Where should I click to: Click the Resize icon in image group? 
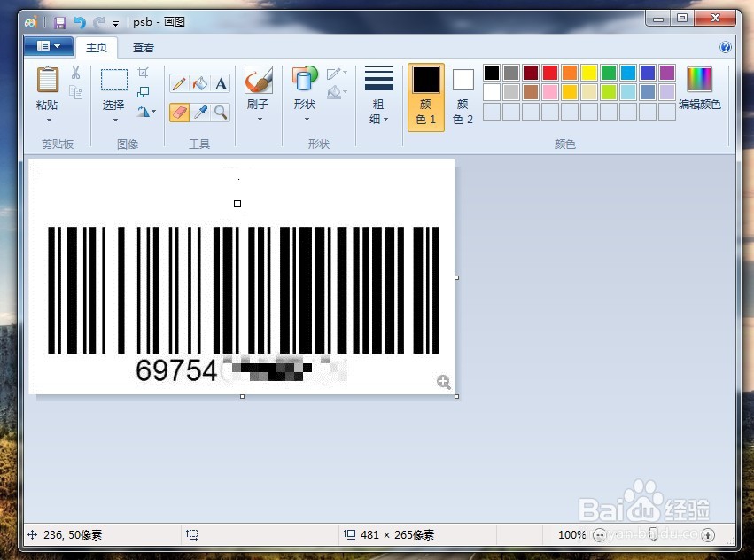[x=143, y=92]
